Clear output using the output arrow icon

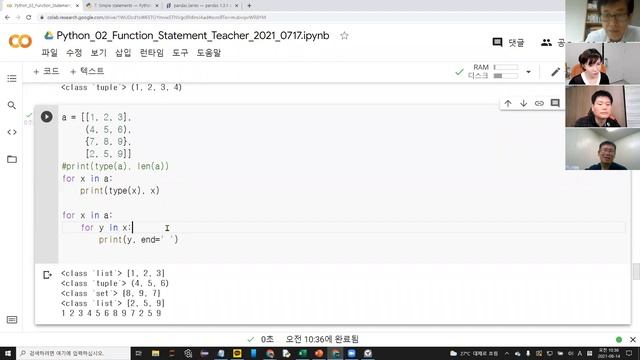click(47, 275)
